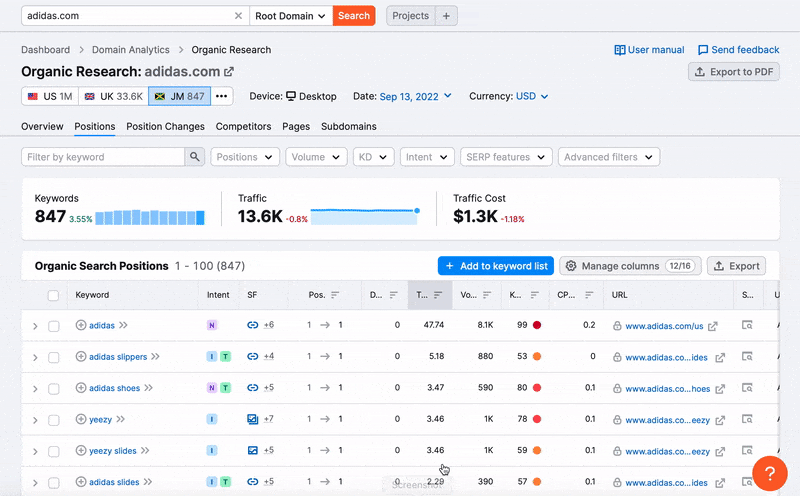This screenshot has width=800, height=496.
Task: Switch to Position Changes tab
Action: tap(165, 126)
